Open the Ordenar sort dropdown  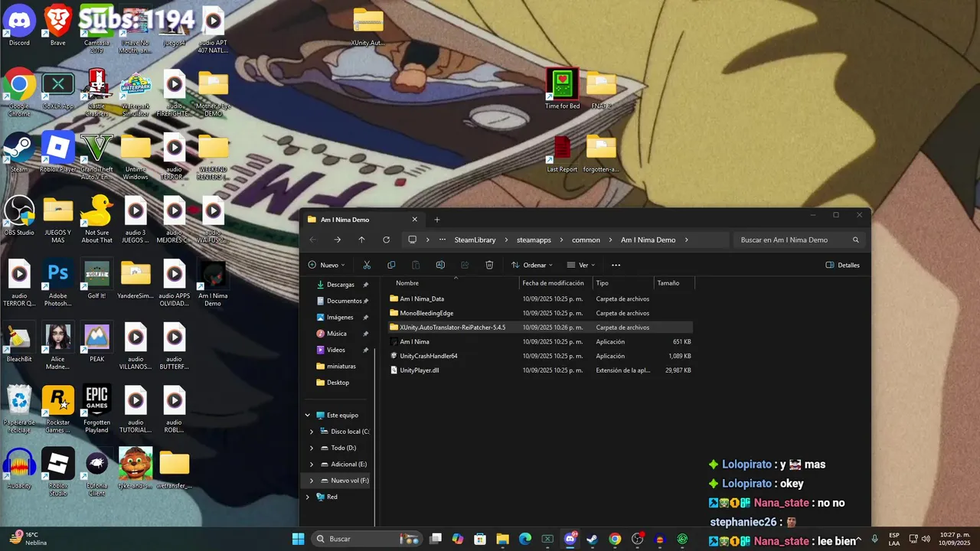(x=531, y=265)
